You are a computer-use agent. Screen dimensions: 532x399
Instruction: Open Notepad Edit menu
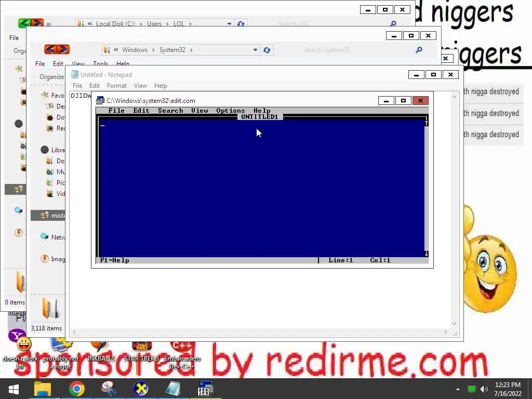(95, 86)
